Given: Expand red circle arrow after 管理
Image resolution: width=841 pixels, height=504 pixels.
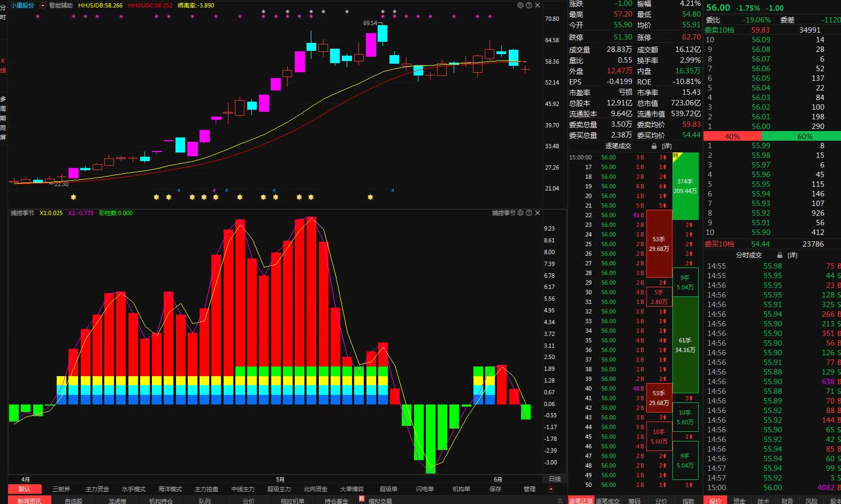Looking at the screenshot, I should click(551, 489).
